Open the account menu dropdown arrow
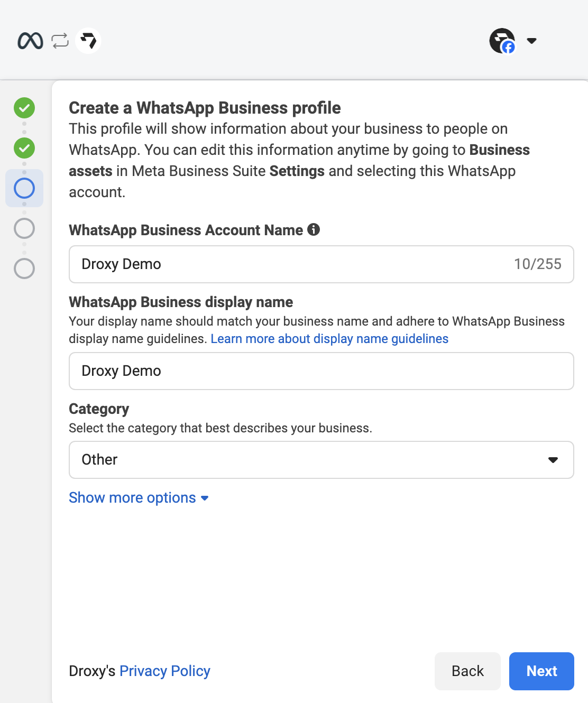Image resolution: width=588 pixels, height=703 pixels. click(x=531, y=40)
